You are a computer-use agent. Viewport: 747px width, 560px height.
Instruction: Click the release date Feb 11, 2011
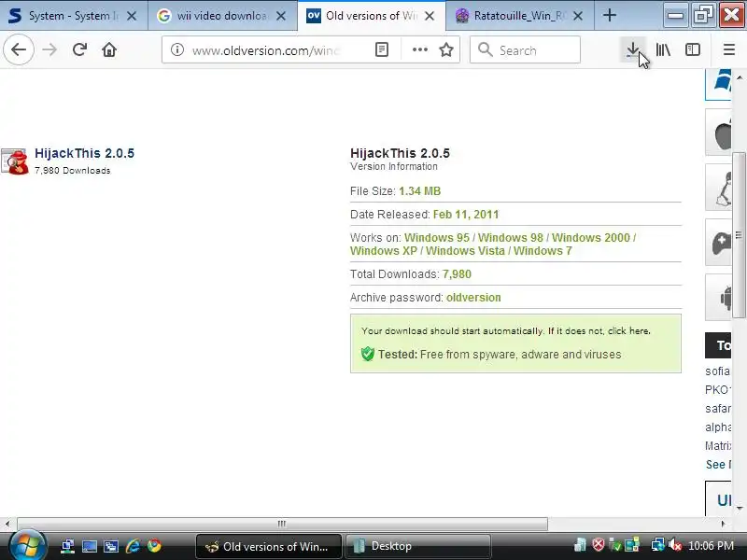pos(465,215)
